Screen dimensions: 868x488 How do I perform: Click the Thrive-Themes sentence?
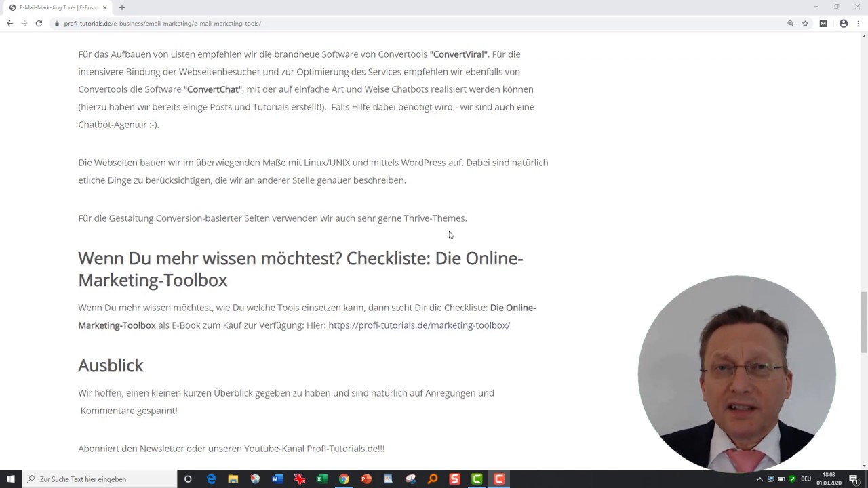273,218
